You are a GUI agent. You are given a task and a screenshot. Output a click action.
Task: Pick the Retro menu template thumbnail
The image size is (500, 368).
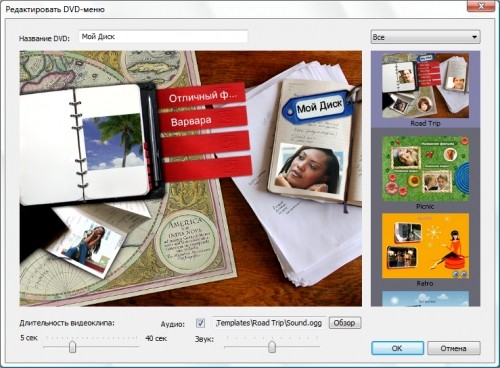tap(425, 246)
